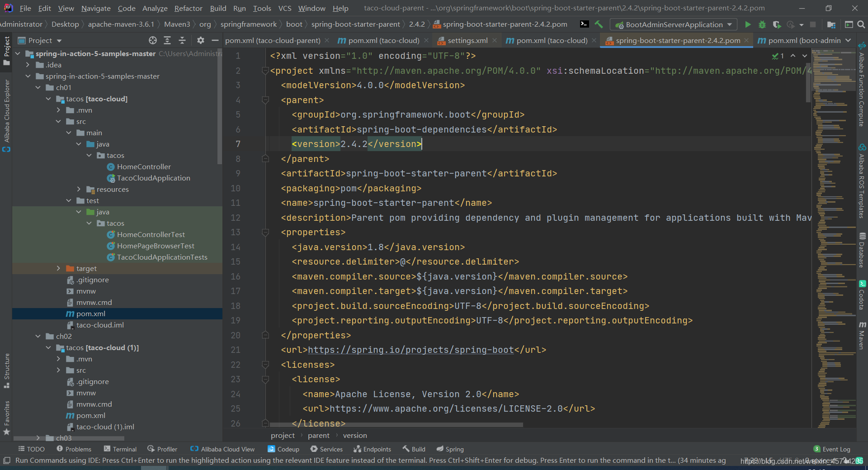The image size is (868, 470).
Task: Open the Event Log
Action: 832,449
